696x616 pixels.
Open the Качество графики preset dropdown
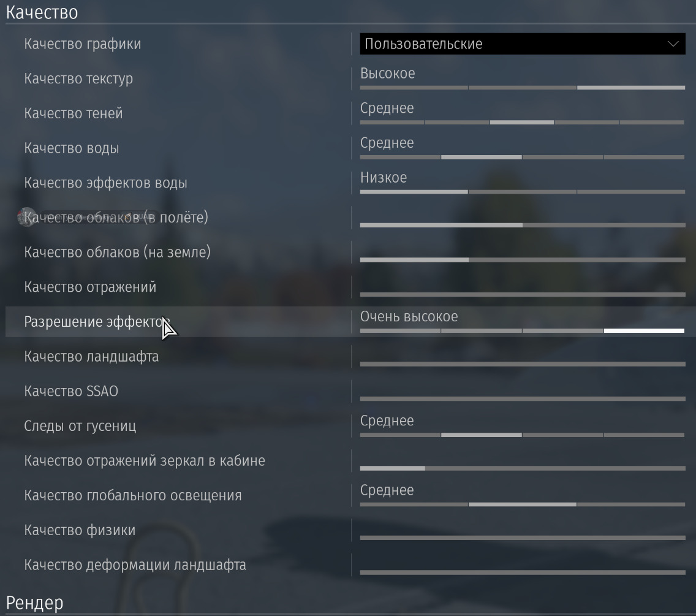[x=521, y=44]
